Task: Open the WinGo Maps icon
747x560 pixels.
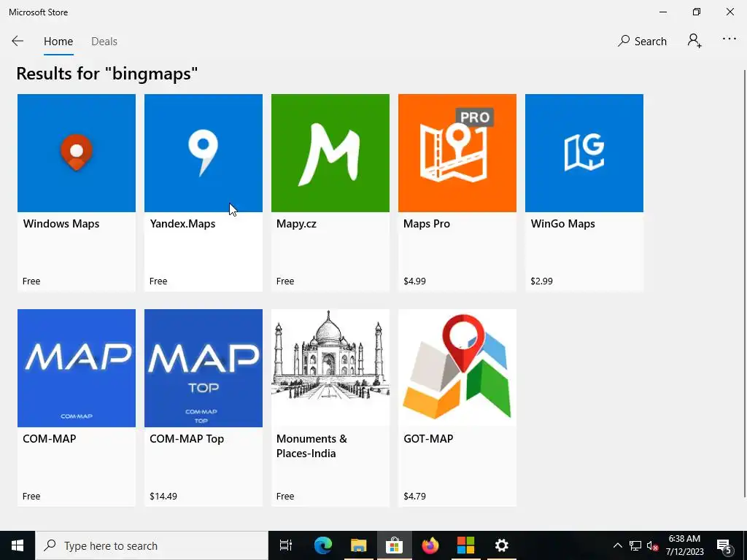Action: click(584, 153)
